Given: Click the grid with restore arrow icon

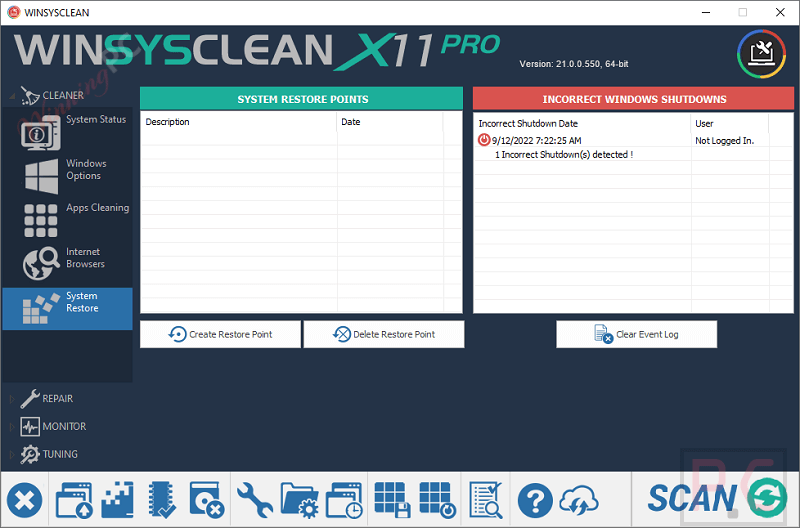Looking at the screenshot, I should (x=437, y=500).
